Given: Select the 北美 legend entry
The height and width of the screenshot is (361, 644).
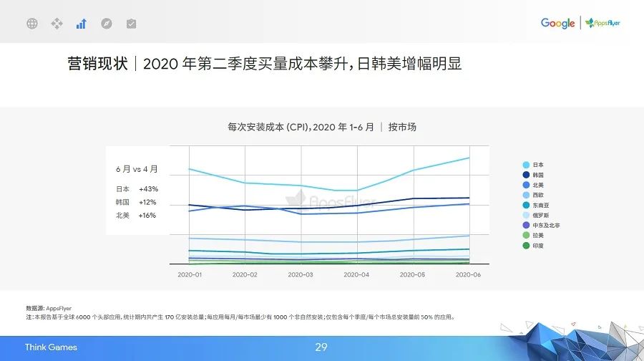Looking at the screenshot, I should tap(537, 185).
